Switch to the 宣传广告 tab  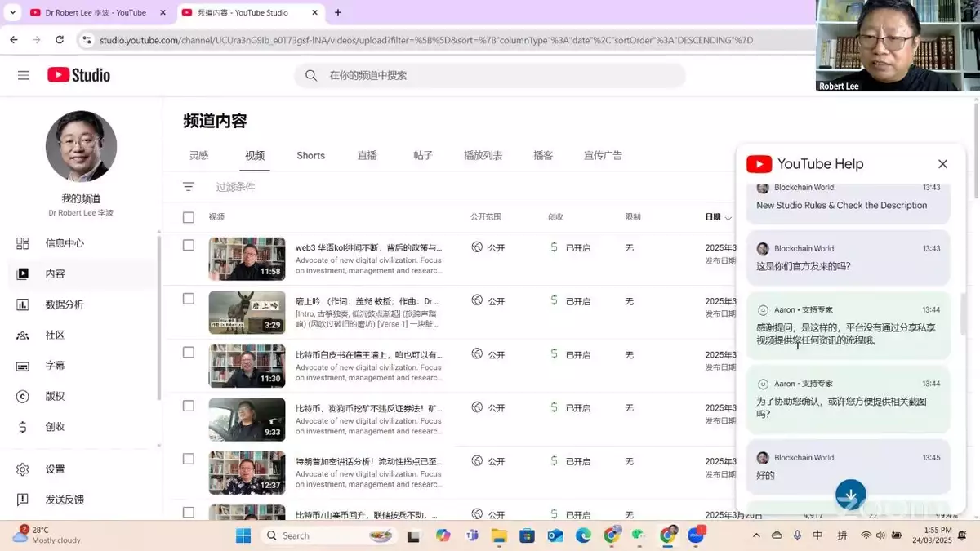click(603, 156)
